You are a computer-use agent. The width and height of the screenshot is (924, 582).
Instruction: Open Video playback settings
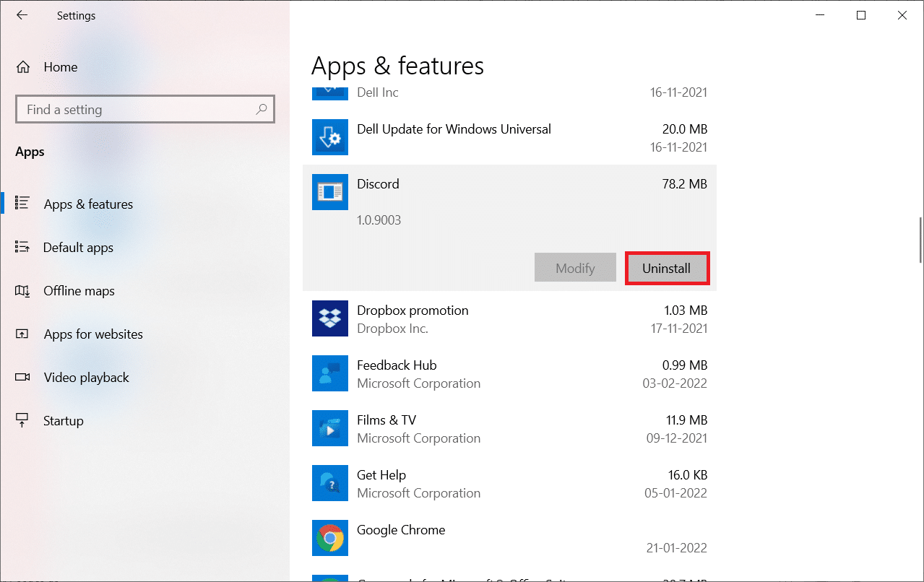[144, 378]
